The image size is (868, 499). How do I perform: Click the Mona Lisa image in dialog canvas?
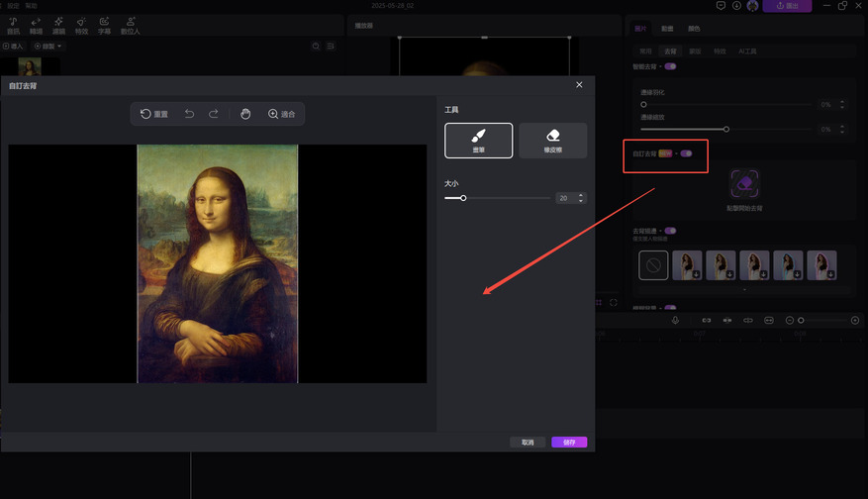[x=218, y=263]
